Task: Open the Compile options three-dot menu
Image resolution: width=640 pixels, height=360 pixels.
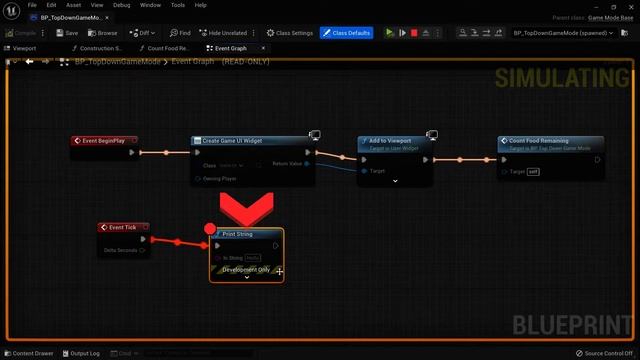Action: [43, 33]
